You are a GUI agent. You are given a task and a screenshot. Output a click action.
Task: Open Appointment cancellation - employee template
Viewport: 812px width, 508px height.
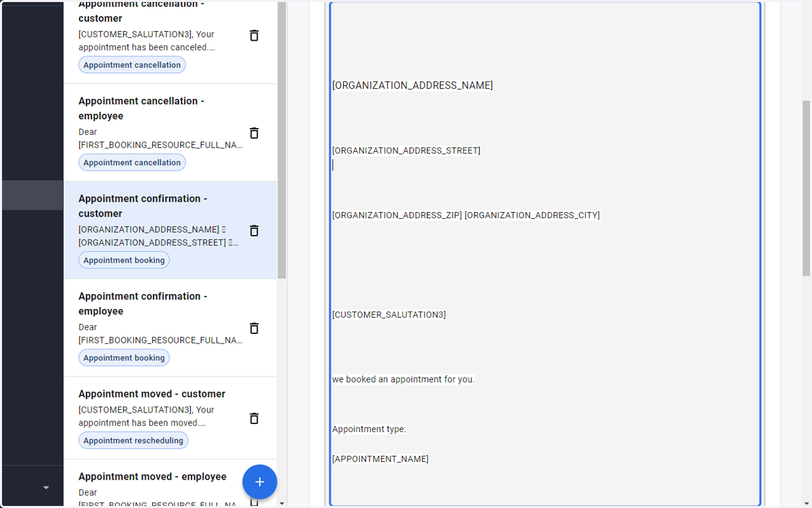click(x=170, y=133)
